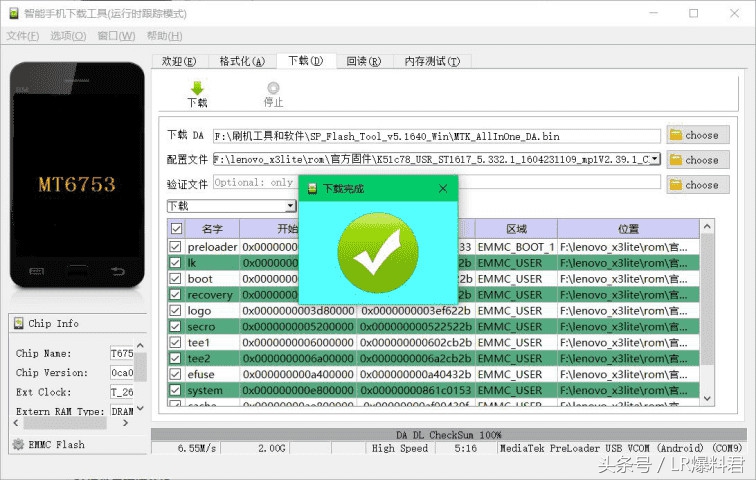756x480 pixels.
Task: Click the 区域 column header
Action: coord(516,229)
